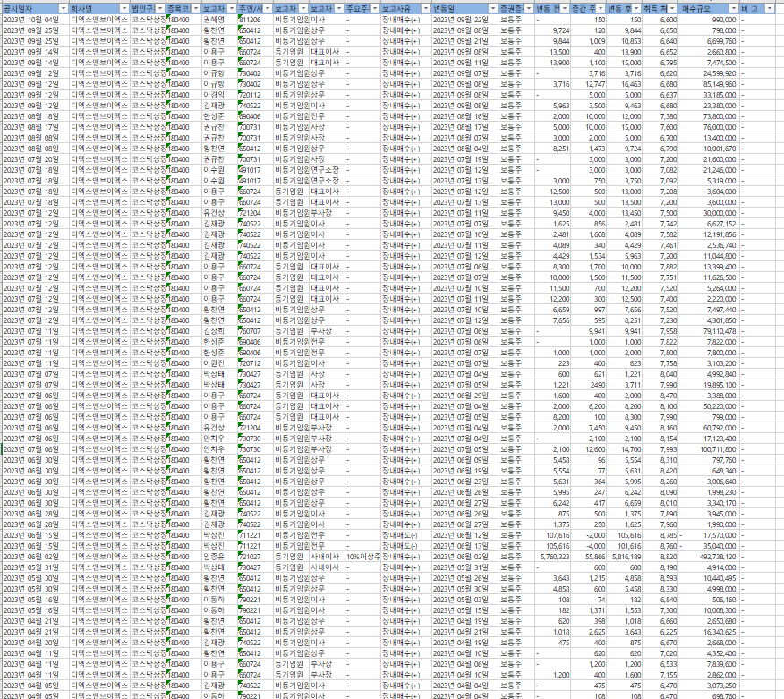
Task: Click the amount cell 10,440,495
Action: pos(709,578)
